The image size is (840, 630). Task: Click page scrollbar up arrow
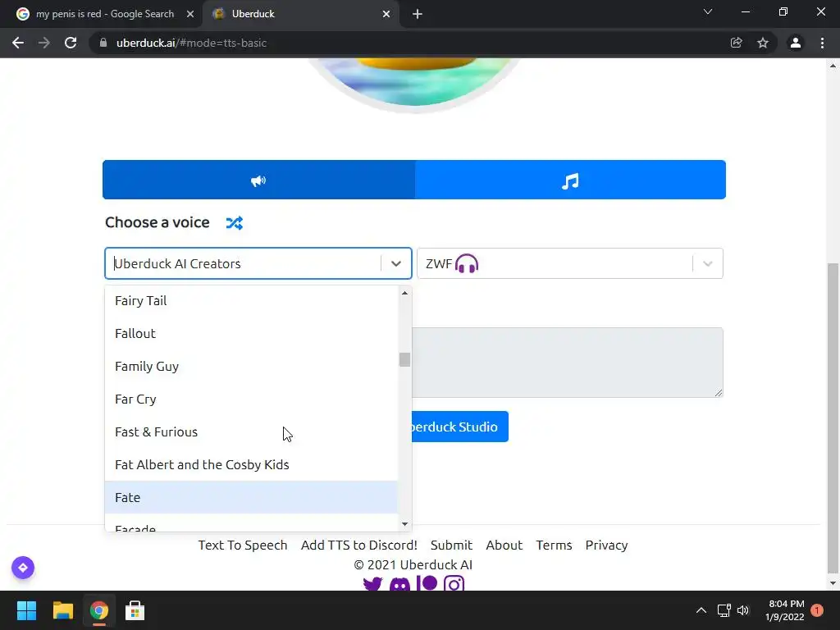click(x=833, y=66)
